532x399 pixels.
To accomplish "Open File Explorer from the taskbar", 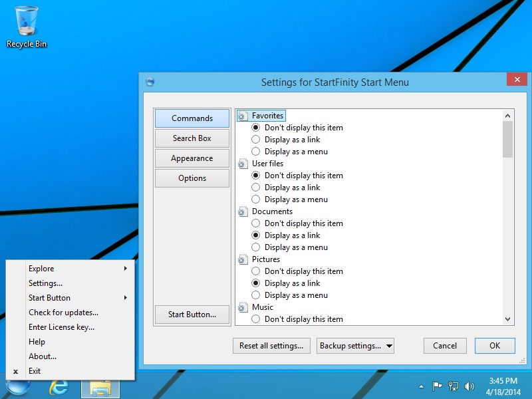I will pyautogui.click(x=100, y=389).
